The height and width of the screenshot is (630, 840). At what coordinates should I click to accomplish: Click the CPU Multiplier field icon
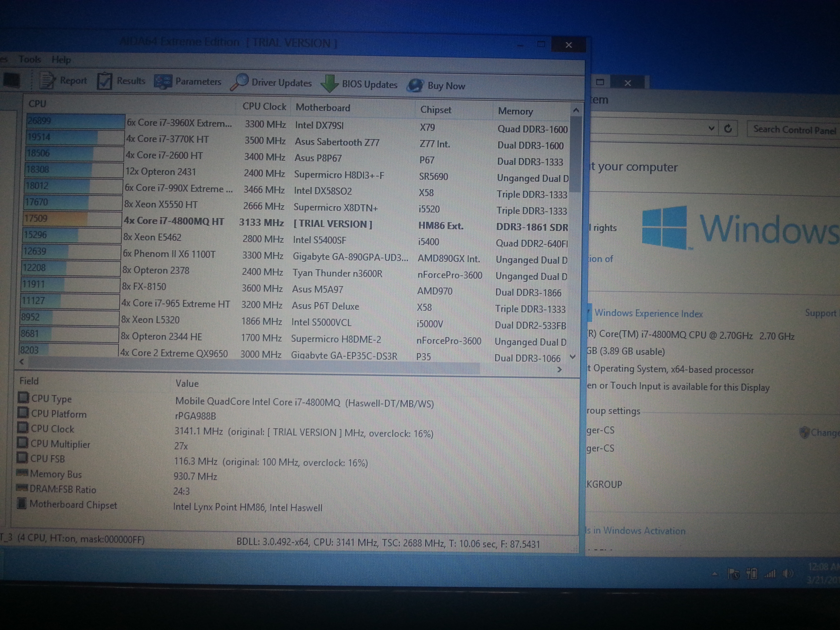pos(22,443)
